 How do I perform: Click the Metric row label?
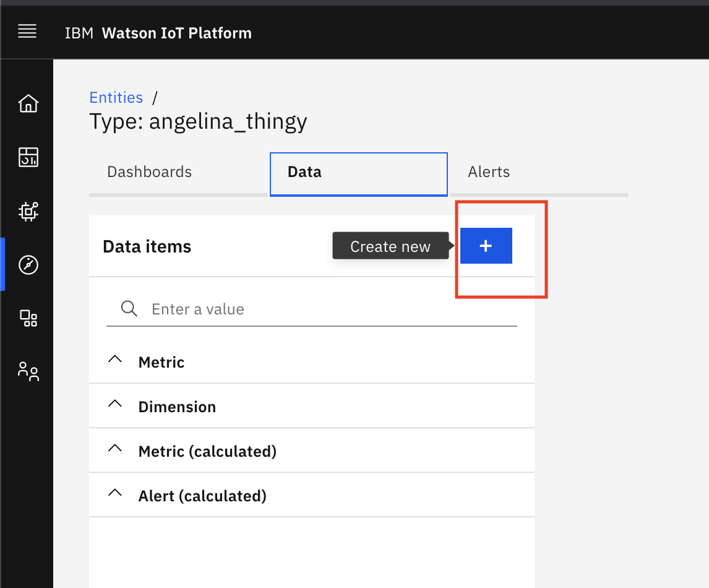pos(161,362)
